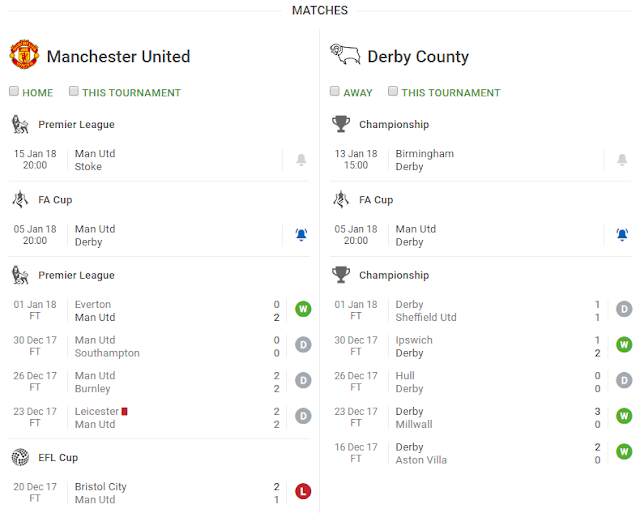Enable notification bell for Man Utd vs Stoke

coord(301,160)
